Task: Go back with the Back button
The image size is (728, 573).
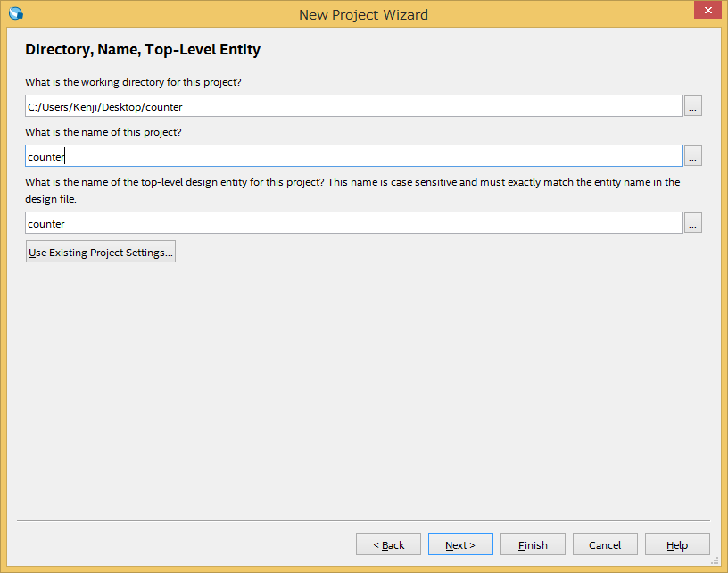Action: coord(389,544)
